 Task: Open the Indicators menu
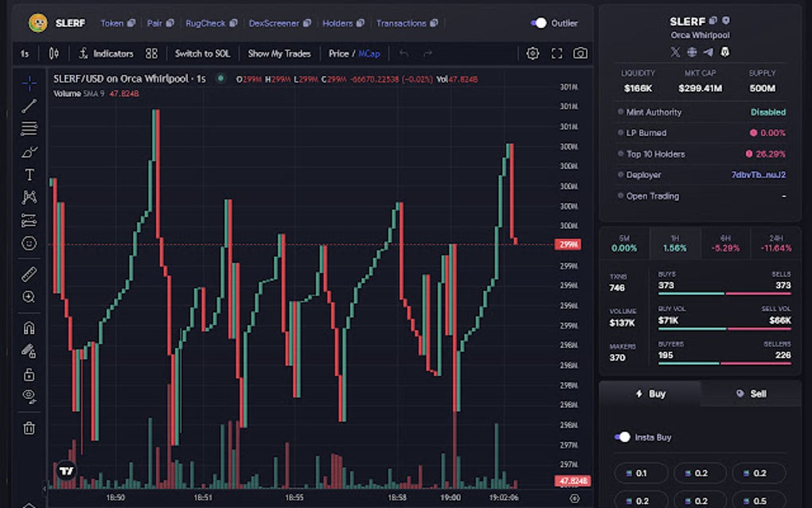pos(106,53)
